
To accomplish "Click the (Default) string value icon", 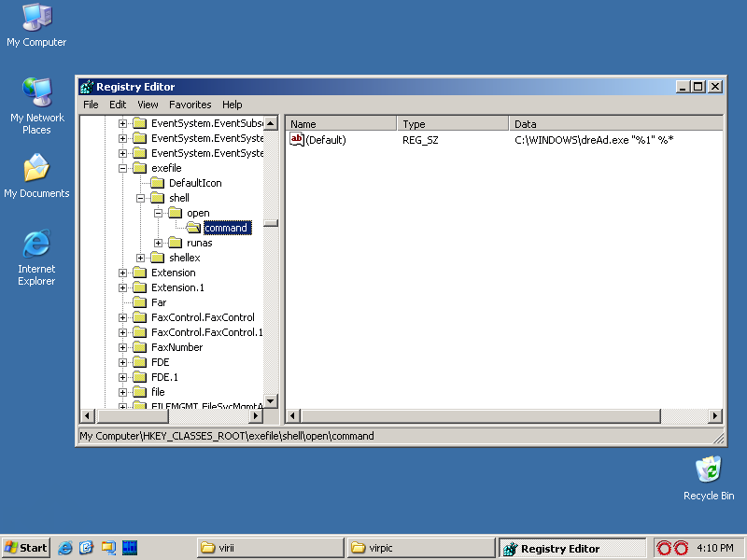I will click(x=297, y=139).
